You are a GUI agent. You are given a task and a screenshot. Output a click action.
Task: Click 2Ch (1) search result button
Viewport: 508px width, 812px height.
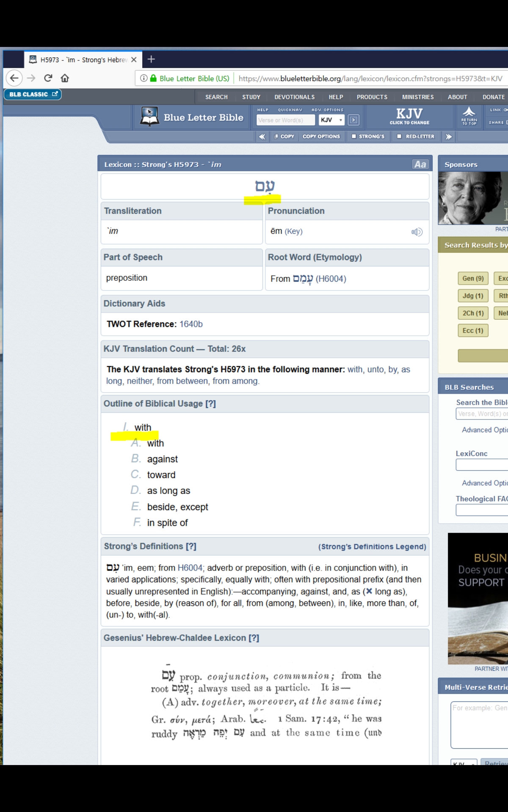tap(473, 313)
